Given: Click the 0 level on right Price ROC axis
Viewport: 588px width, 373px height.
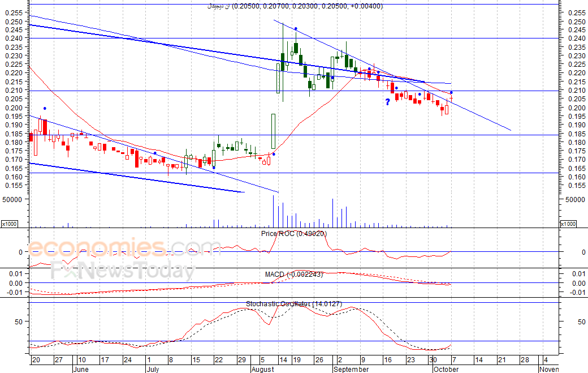Looking at the screenshot, I should point(583,252).
